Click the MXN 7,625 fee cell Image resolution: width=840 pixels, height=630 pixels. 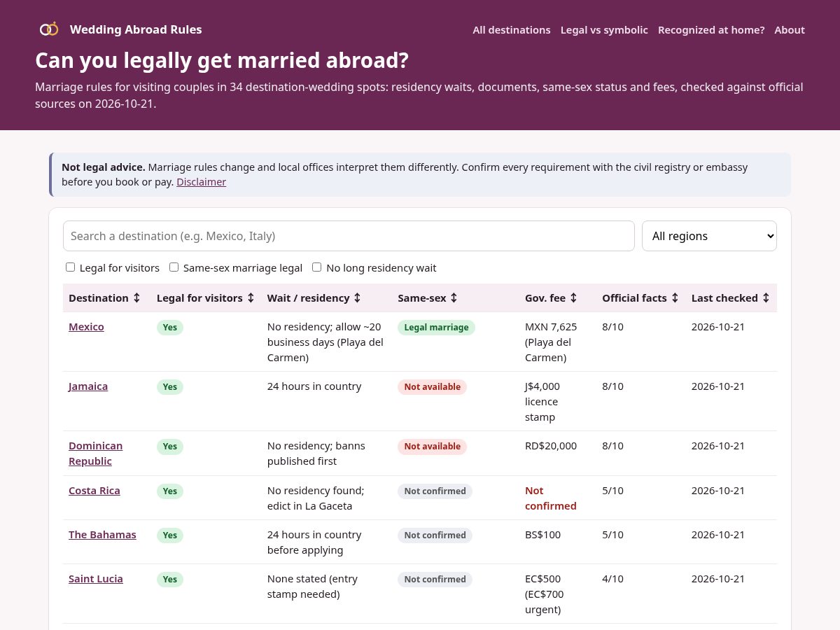(551, 342)
